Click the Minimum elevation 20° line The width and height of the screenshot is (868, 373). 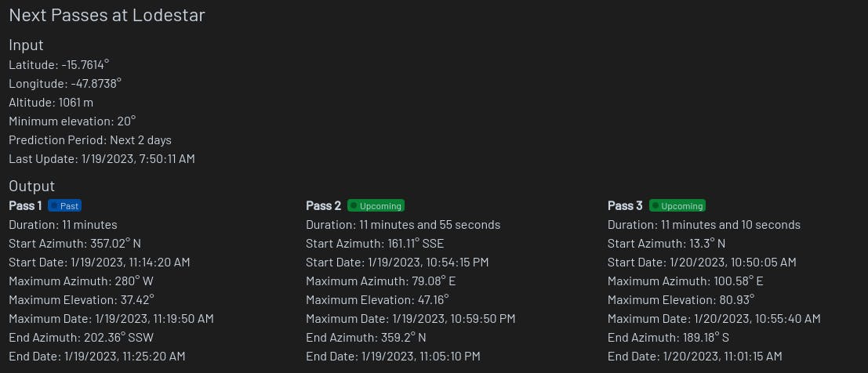[x=72, y=121]
